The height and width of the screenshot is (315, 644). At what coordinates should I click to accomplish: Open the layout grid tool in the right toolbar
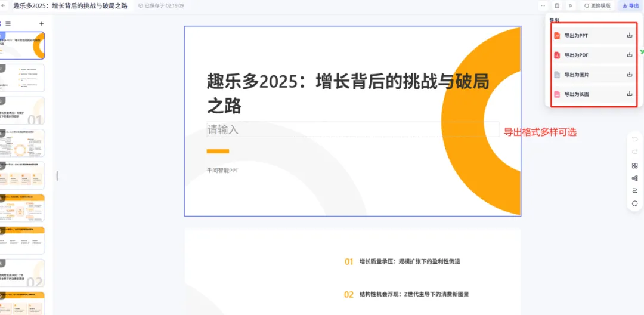[634, 165]
